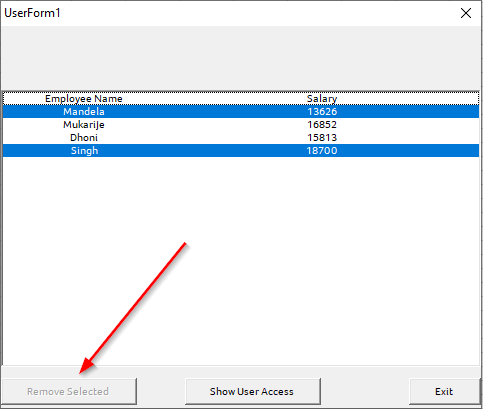Click the Remove Selected button
Image resolution: width=483 pixels, height=409 pixels.
pyautogui.click(x=69, y=391)
